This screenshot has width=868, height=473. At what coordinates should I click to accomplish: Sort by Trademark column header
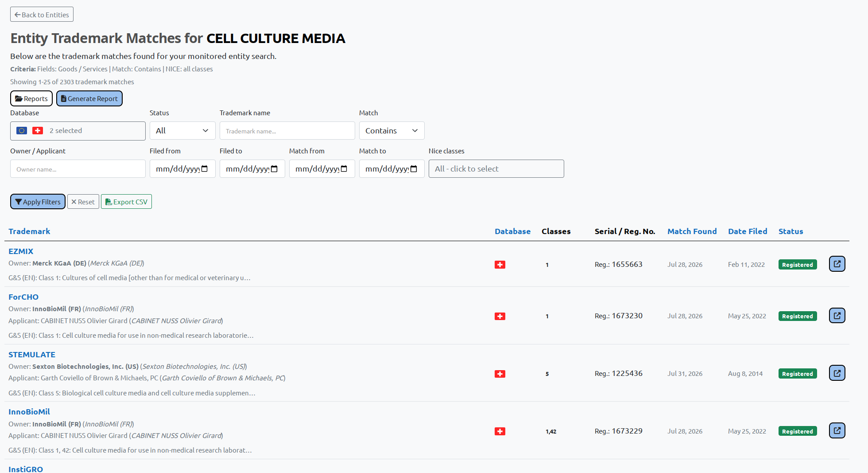[x=29, y=231]
